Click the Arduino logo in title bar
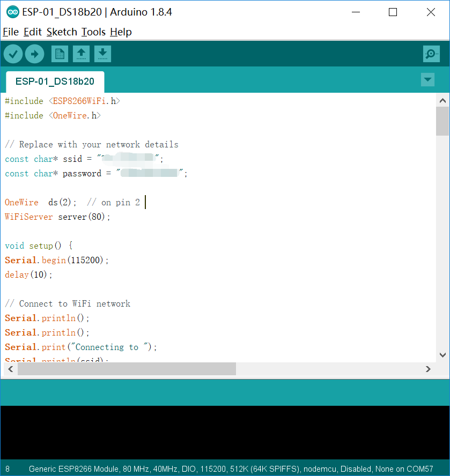 (x=13, y=12)
